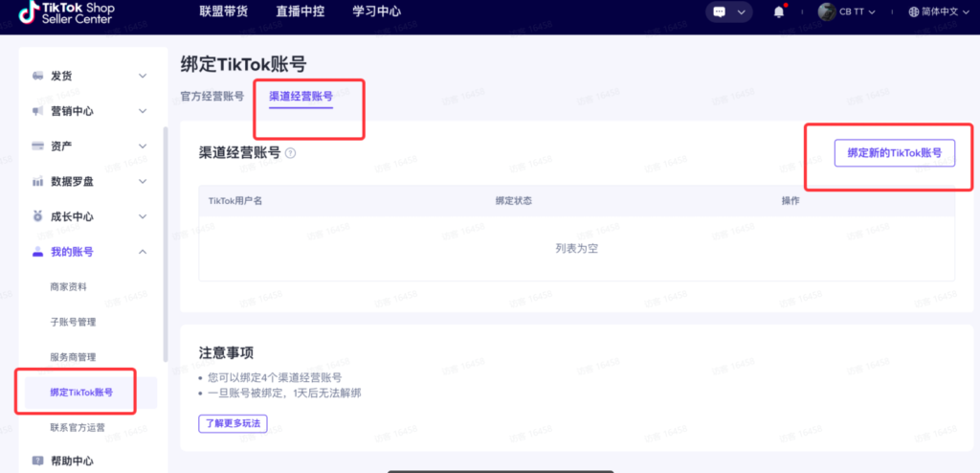
Task: Select 绑定TikTok账号 in sidebar
Action: pyautogui.click(x=91, y=393)
